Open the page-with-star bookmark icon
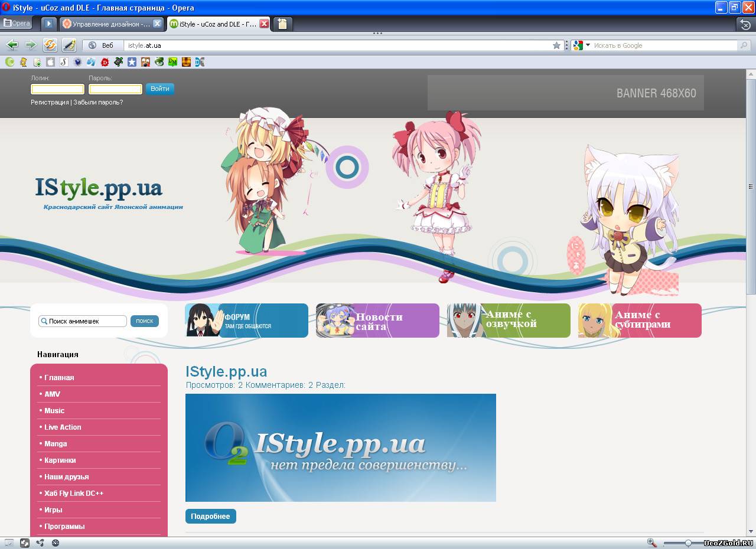 click(x=37, y=61)
